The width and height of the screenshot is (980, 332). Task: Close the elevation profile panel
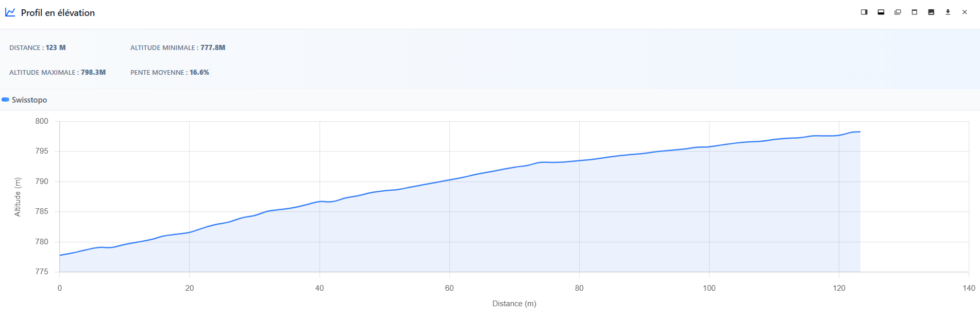click(x=965, y=12)
